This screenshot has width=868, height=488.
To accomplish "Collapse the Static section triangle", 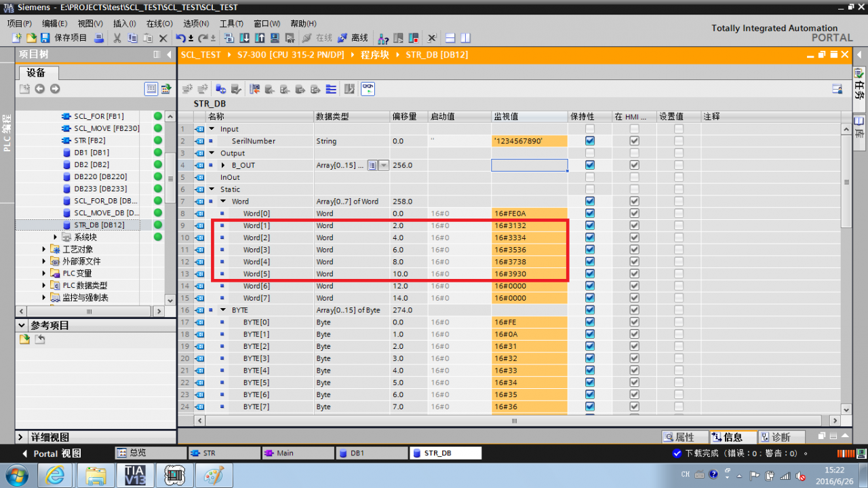I will (x=212, y=189).
